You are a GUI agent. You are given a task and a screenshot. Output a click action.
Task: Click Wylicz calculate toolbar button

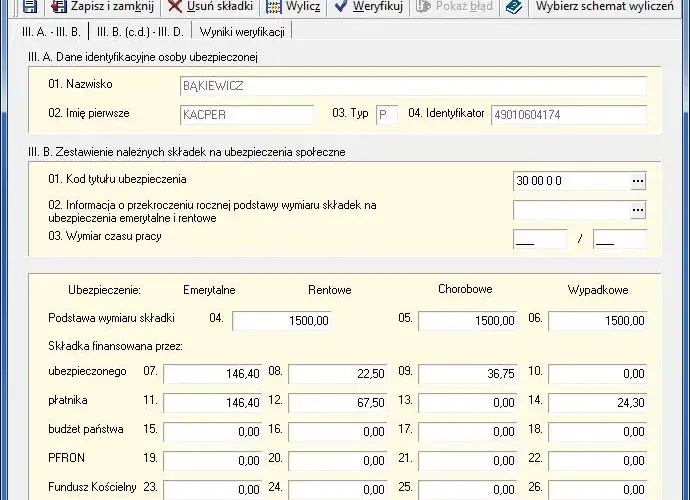pyautogui.click(x=293, y=6)
